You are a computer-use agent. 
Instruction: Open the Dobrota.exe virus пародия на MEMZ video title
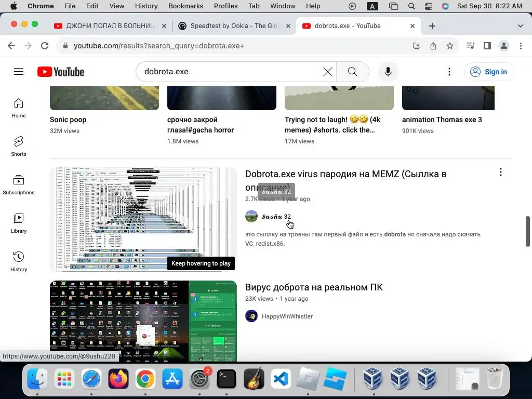point(345,180)
